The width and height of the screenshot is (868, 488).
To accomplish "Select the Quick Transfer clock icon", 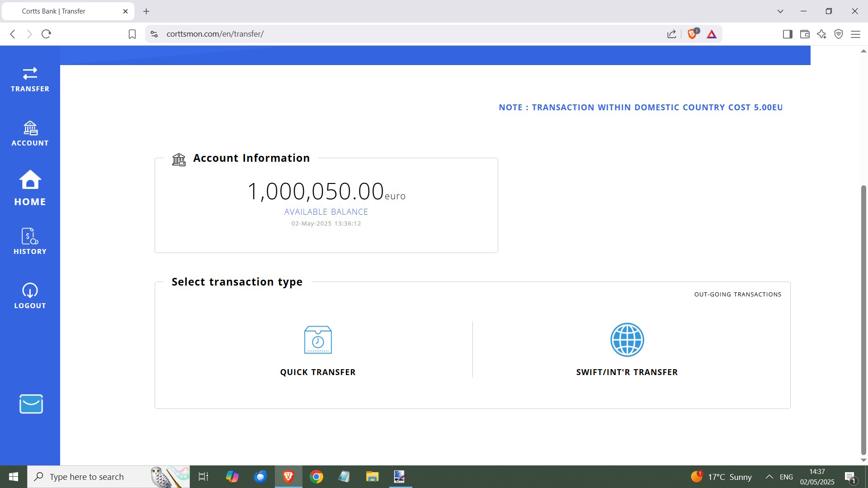I will tap(318, 340).
